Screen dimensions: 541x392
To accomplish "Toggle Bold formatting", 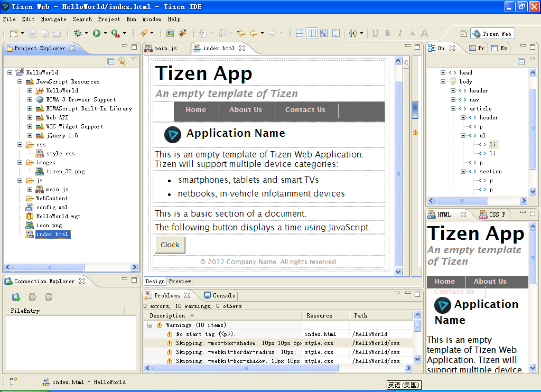I will click(388, 33).
